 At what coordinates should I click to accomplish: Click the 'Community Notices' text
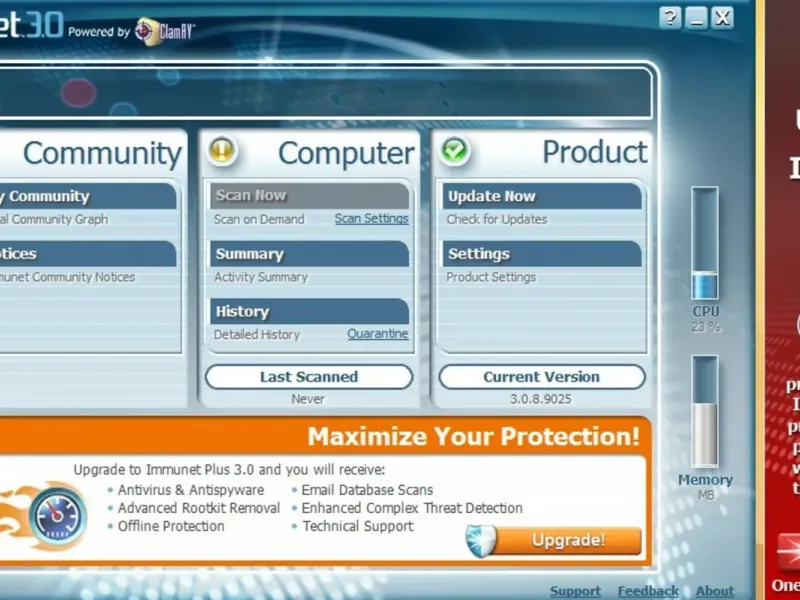pos(84,277)
